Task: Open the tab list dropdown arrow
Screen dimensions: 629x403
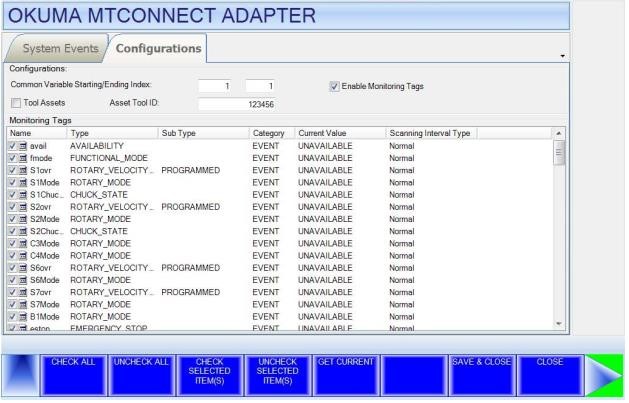Action: (x=563, y=56)
